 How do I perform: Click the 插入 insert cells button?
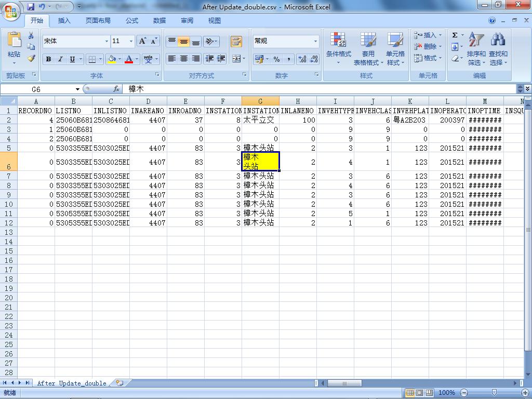tap(426, 35)
